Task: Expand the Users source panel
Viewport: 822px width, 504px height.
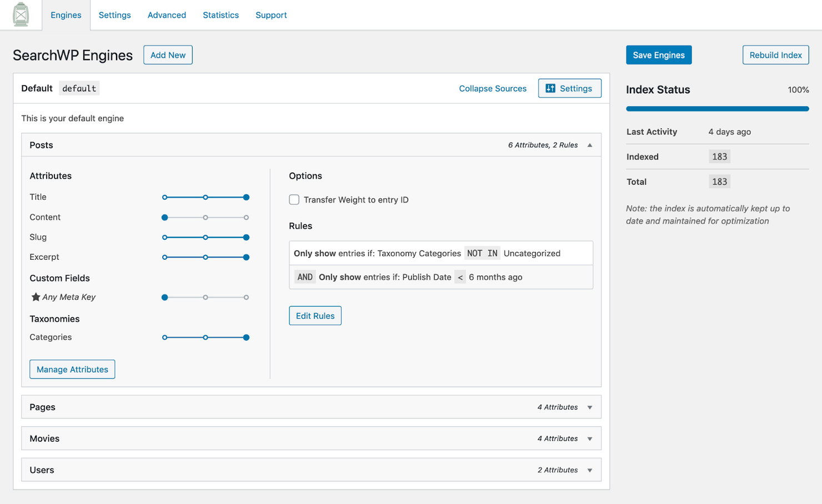Action: [590, 470]
